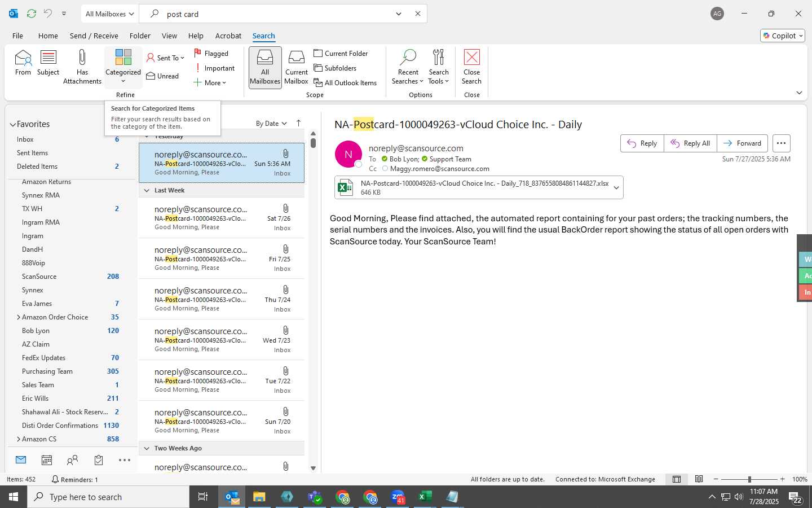
Task: Expand the search box options arrow
Action: 399,14
